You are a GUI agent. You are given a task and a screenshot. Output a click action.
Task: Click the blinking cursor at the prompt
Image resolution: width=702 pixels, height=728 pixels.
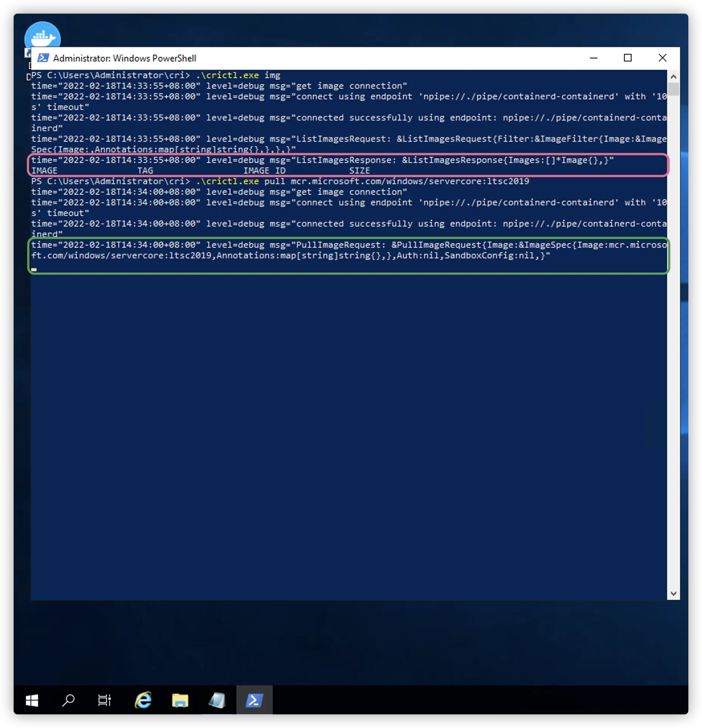[x=34, y=270]
